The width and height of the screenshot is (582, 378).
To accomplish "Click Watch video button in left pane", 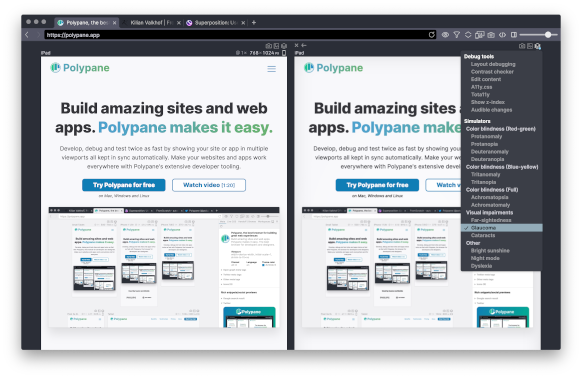I will [x=209, y=185].
